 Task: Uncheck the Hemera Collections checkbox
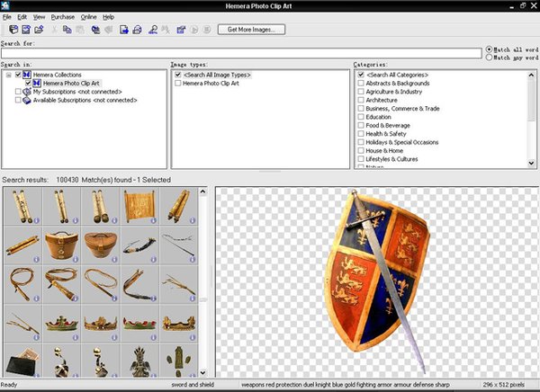(x=18, y=75)
